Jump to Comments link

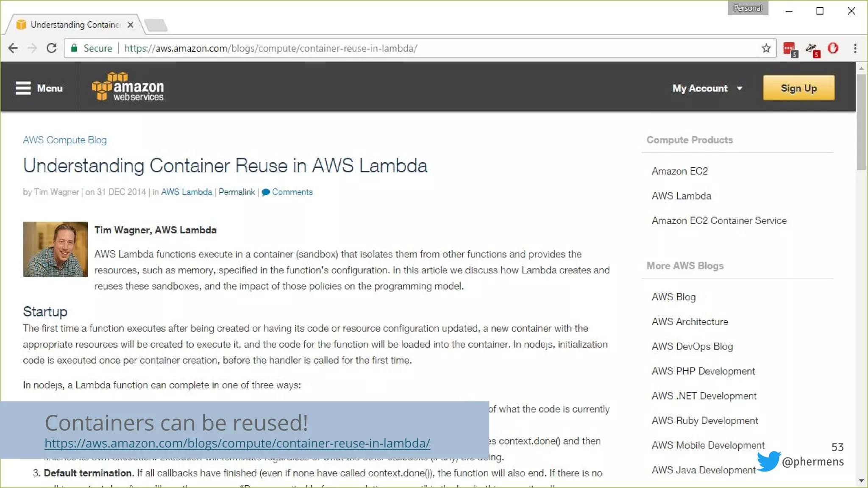pyautogui.click(x=292, y=192)
